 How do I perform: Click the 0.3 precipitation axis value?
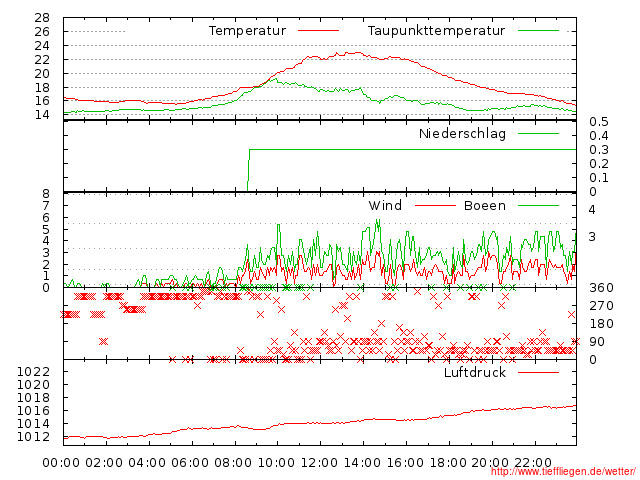tap(599, 150)
